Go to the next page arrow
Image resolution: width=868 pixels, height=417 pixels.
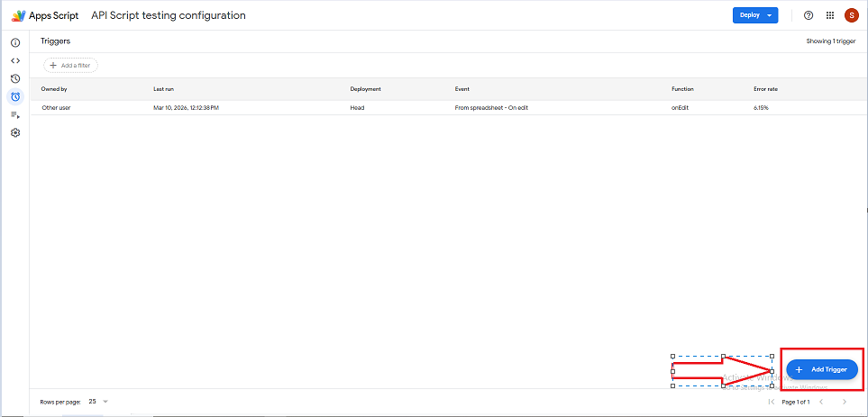844,401
